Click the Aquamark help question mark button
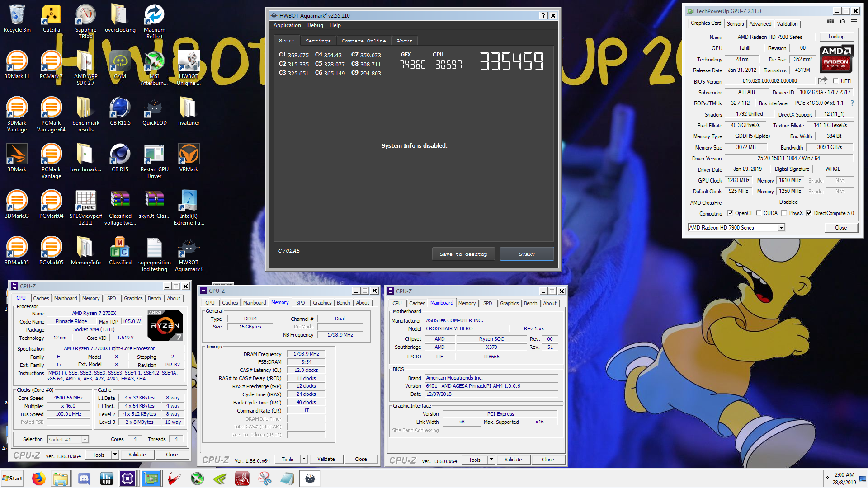 [543, 15]
